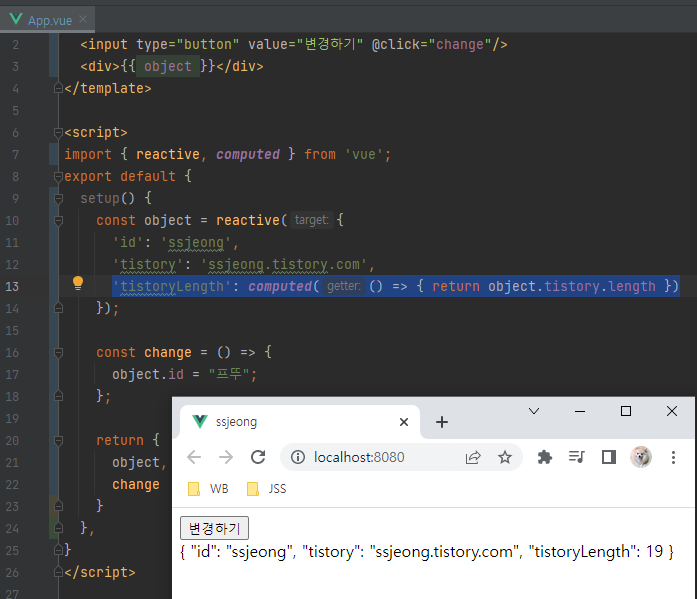Collapse the export default fold marker
Viewport: 697px width, 599px height.
click(58, 176)
